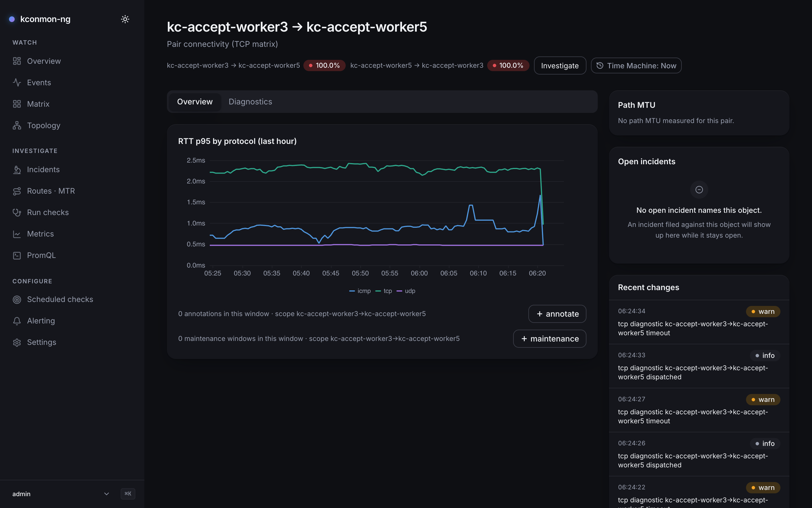Open the Matrix grid icon
This screenshot has height=508, width=812.
[x=17, y=104]
